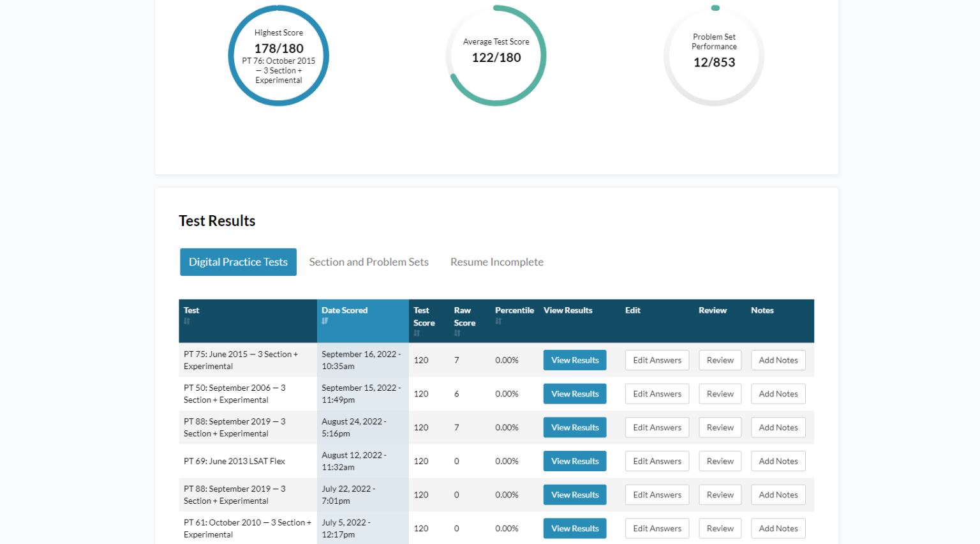
Task: Edit Answers for PT 88 scored July 22, 2022
Action: (x=657, y=494)
